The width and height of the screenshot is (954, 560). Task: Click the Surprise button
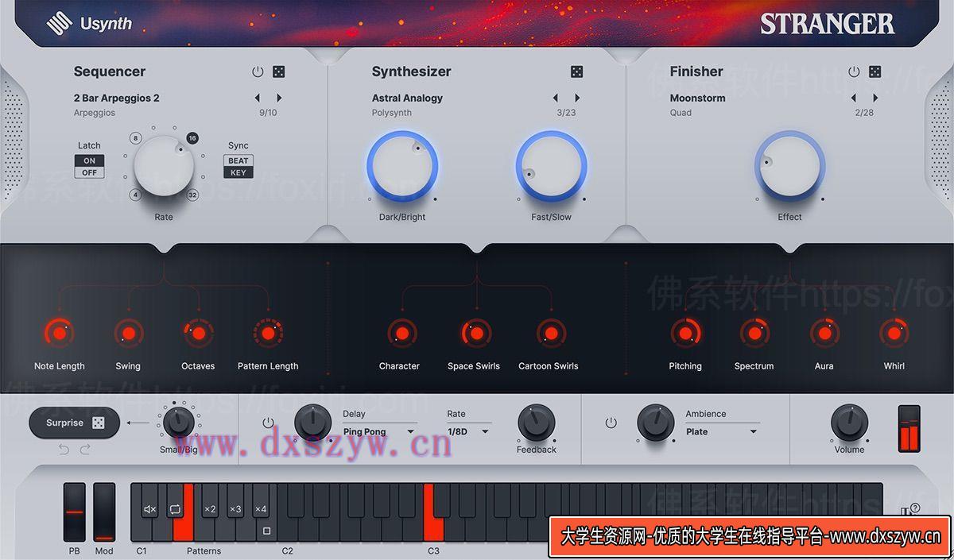tap(75, 423)
